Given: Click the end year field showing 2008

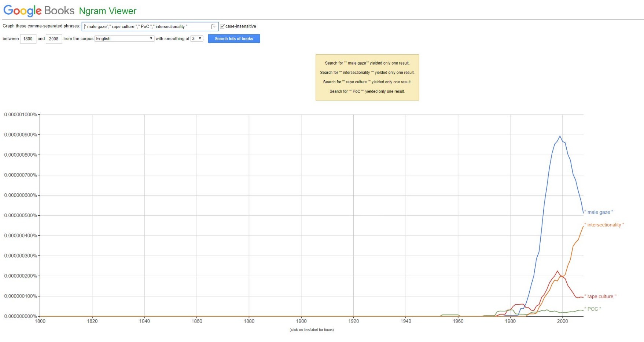Looking at the screenshot, I should (54, 39).
